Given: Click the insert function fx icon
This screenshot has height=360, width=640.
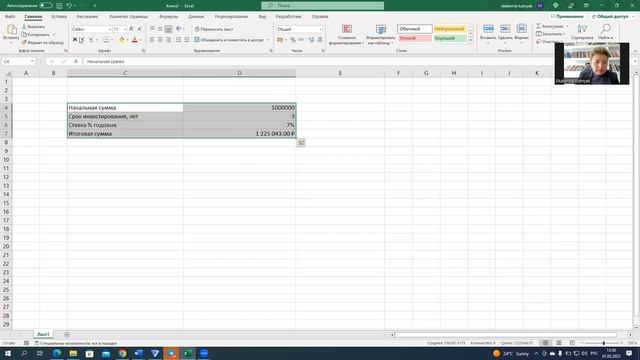Looking at the screenshot, I should [76, 61].
